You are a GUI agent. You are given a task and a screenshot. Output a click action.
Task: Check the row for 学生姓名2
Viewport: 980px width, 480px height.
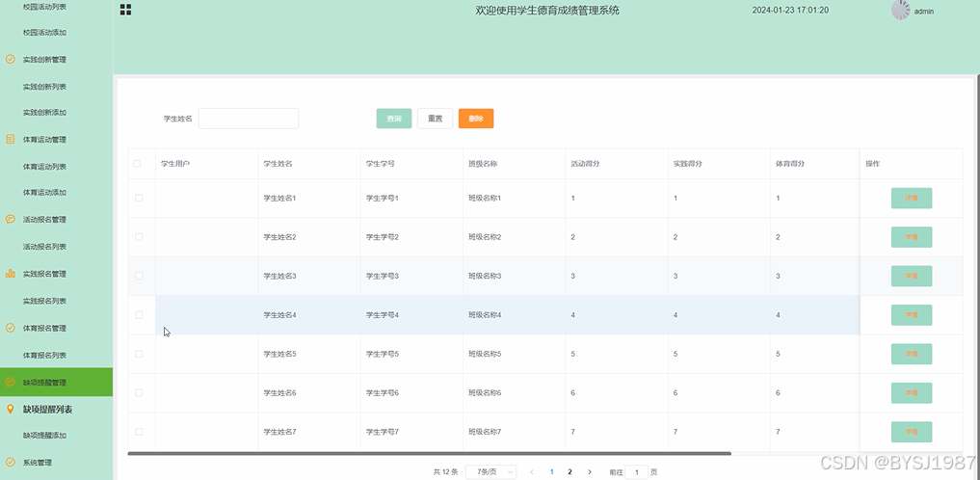click(139, 237)
